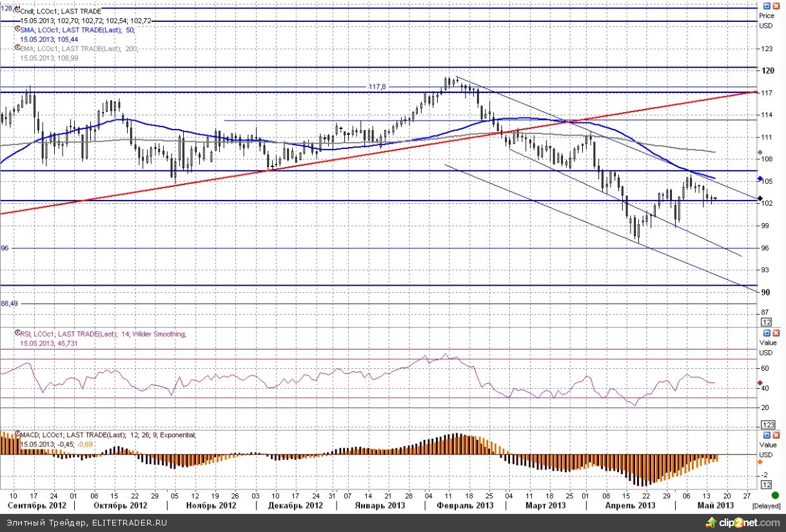Click the Cndl series legend icon
This screenshot has height=532, width=786.
(17, 11)
